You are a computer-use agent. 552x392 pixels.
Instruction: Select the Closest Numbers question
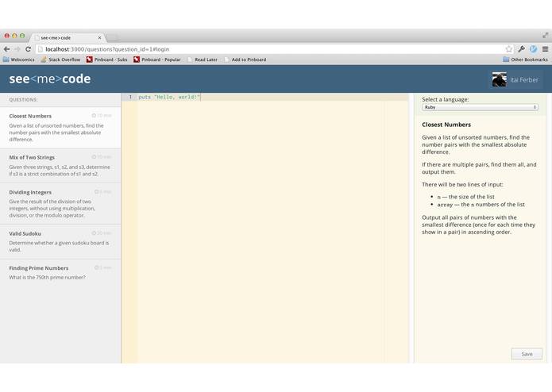pos(60,127)
